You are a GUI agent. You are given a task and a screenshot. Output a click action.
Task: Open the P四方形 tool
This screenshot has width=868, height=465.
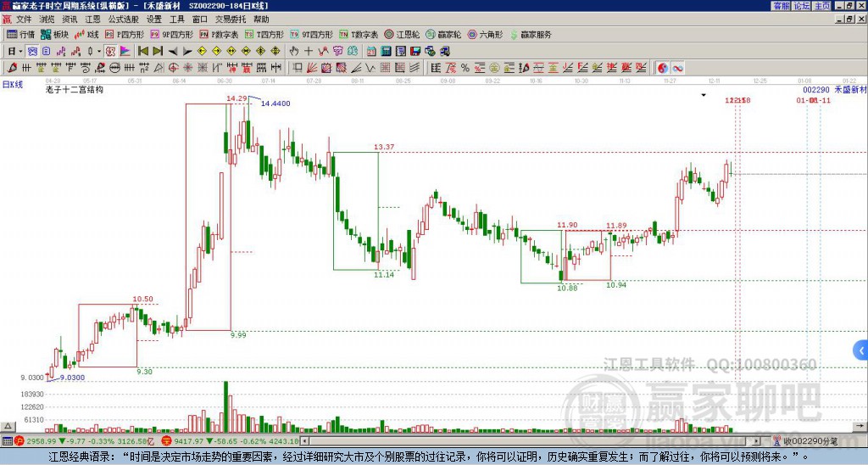(x=125, y=34)
